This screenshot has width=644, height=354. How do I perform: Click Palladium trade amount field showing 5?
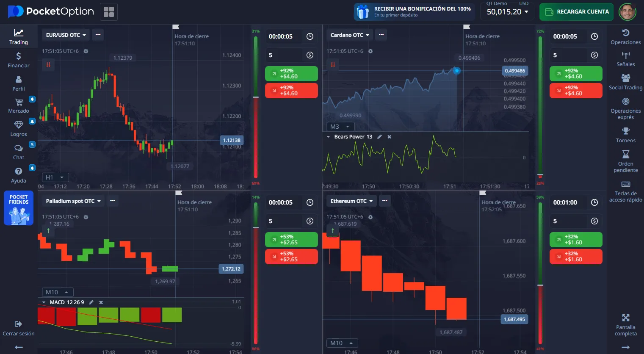tap(291, 221)
